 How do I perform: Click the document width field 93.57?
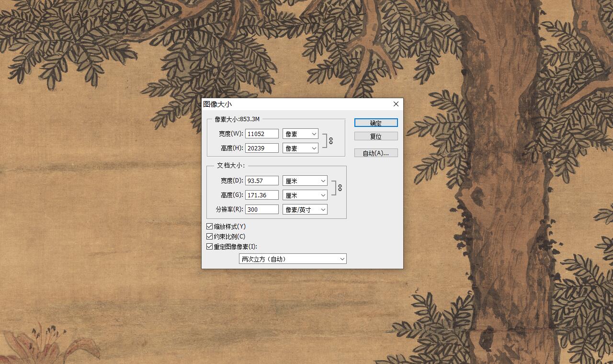pos(262,181)
